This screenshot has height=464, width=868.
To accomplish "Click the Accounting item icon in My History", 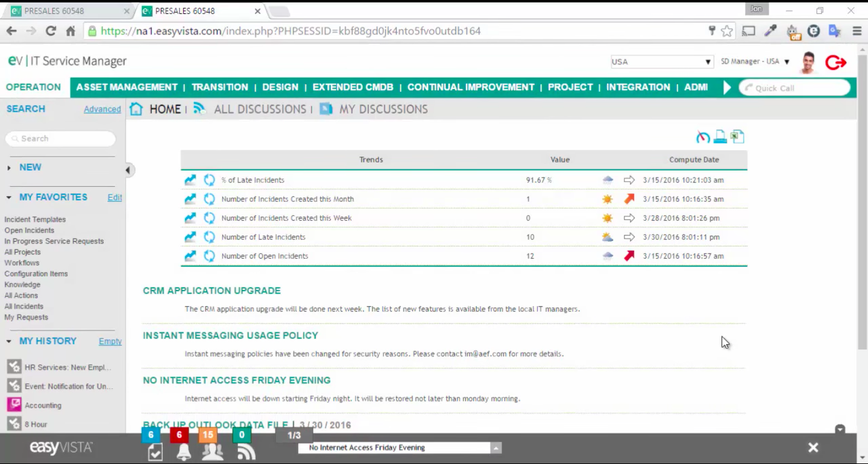I will point(13,405).
